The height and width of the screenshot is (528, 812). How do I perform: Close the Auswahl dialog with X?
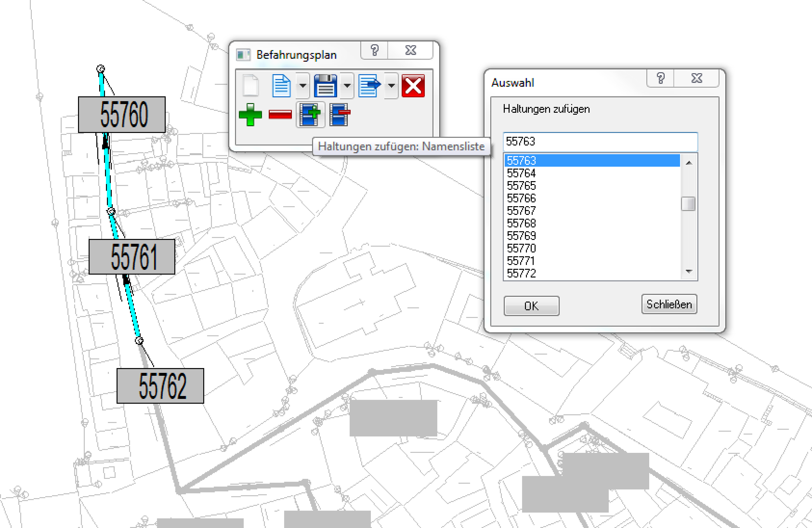pyautogui.click(x=697, y=78)
